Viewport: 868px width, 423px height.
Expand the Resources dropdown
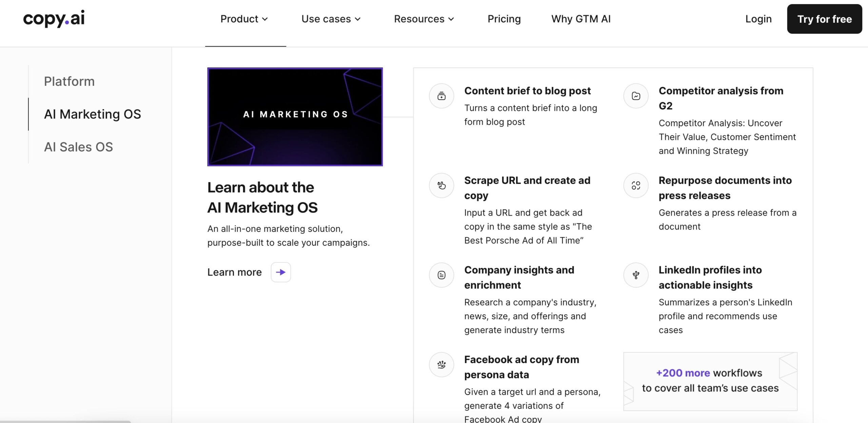424,19
